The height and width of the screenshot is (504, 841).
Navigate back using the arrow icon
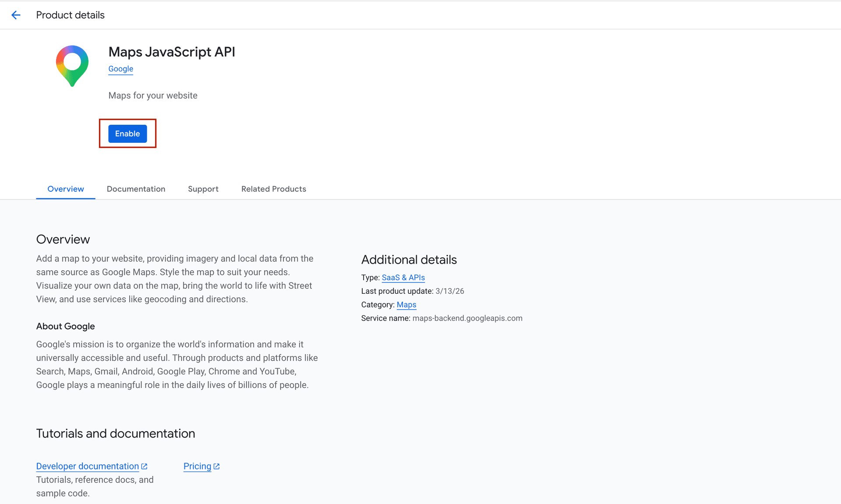click(16, 14)
